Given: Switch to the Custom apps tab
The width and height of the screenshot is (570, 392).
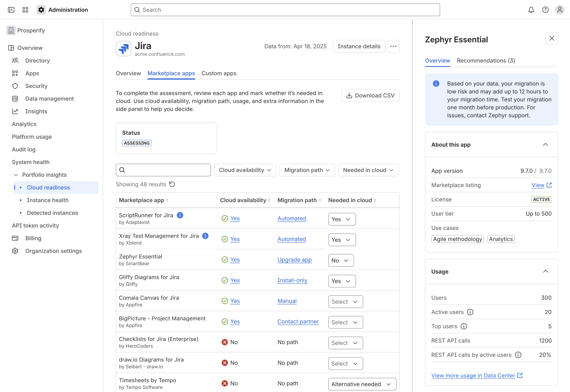Looking at the screenshot, I should pyautogui.click(x=219, y=73).
